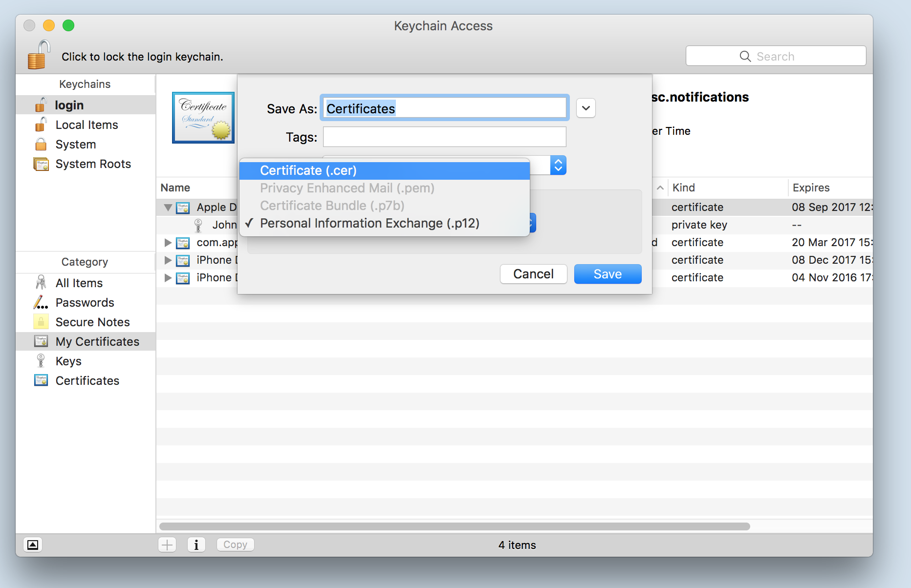Click the Save button
This screenshot has height=588, width=911.
pyautogui.click(x=607, y=274)
